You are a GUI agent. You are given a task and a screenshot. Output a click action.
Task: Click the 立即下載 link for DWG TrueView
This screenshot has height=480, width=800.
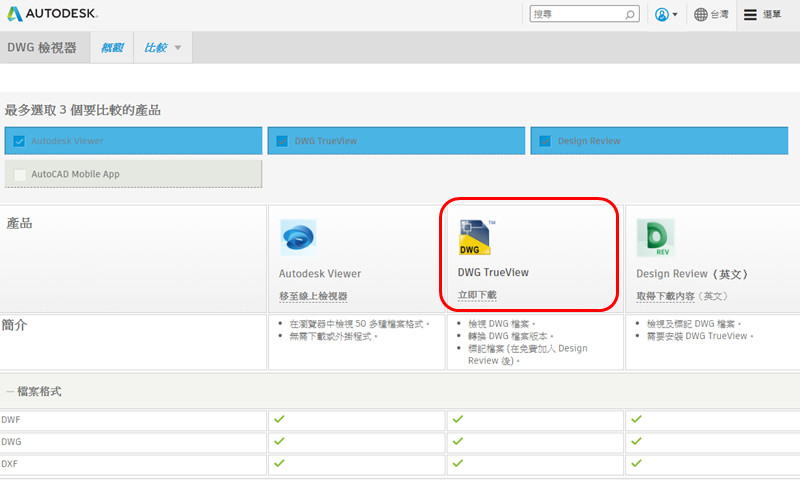click(477, 295)
